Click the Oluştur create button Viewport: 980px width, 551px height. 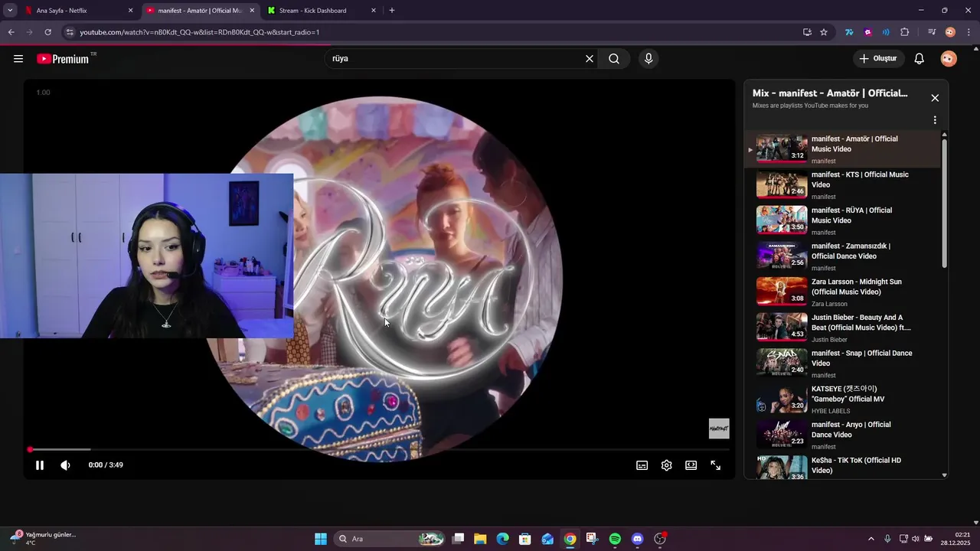[879, 59]
